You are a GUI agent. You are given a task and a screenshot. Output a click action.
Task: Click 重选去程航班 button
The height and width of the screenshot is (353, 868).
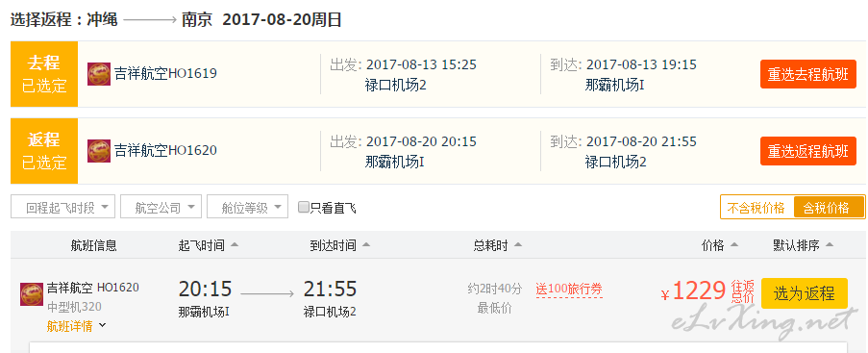click(807, 74)
